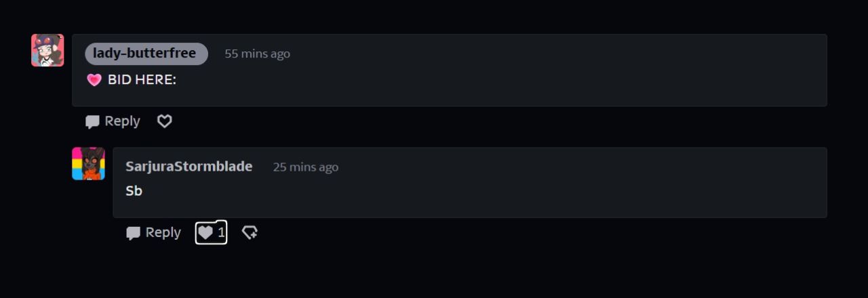Open SarjuraStormblade's avatar picture
Screen dimensions: 868x298
click(x=88, y=164)
